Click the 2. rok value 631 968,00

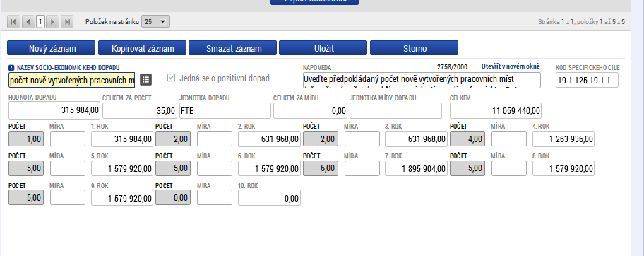[x=269, y=139]
